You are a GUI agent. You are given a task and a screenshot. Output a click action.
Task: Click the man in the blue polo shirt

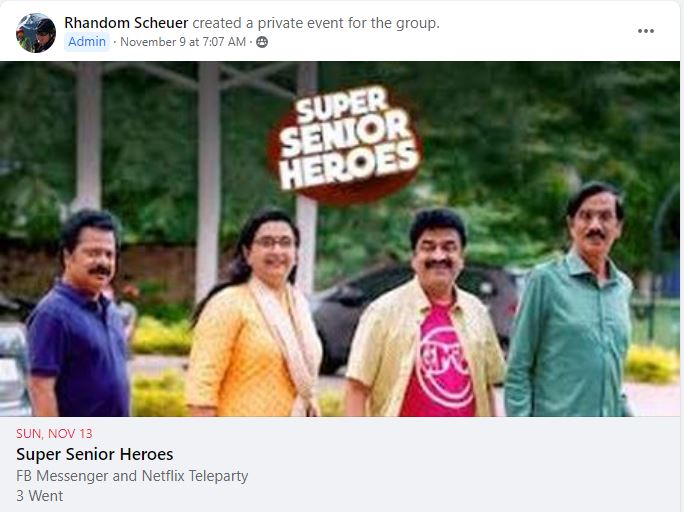(x=79, y=313)
